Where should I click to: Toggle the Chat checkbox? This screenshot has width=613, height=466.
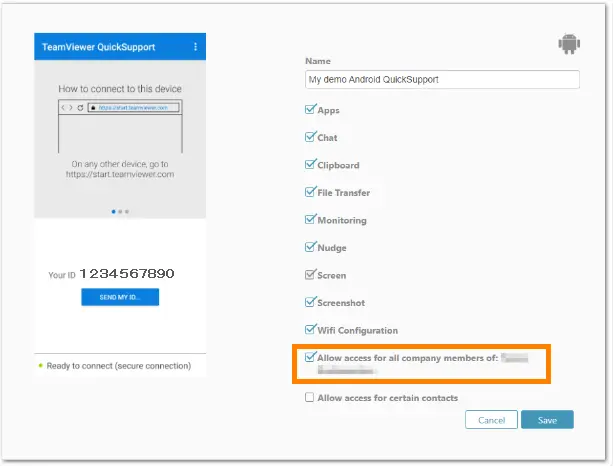pyautogui.click(x=310, y=137)
